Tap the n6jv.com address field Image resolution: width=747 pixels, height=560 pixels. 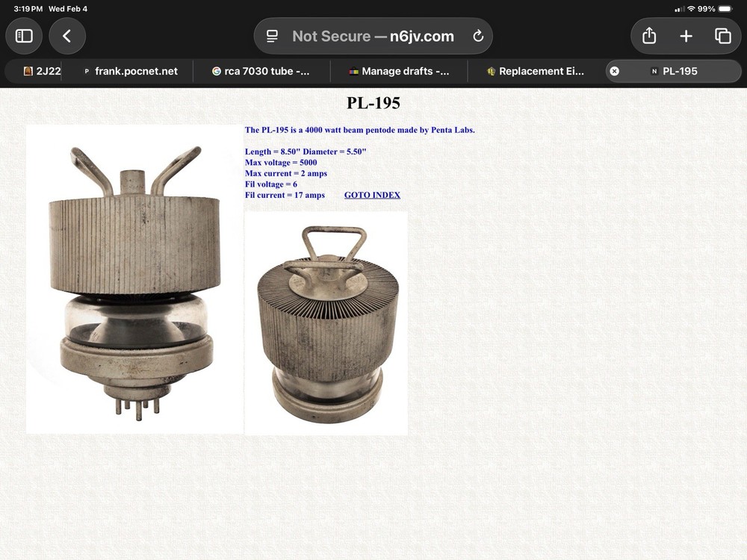coord(373,36)
